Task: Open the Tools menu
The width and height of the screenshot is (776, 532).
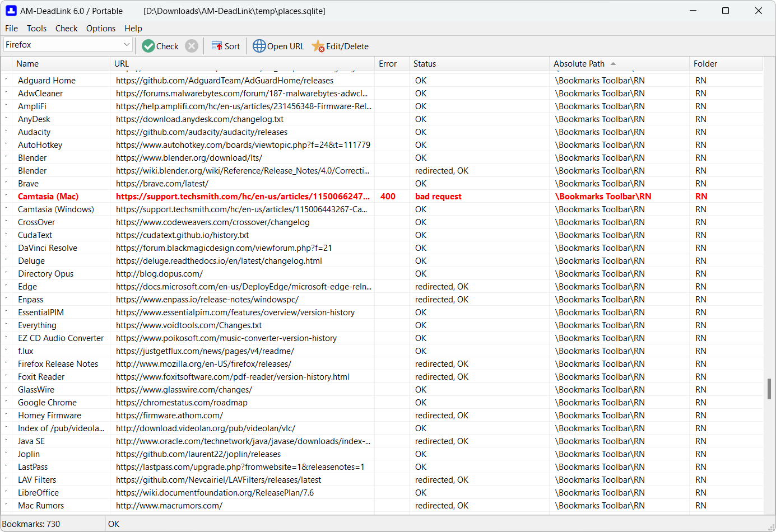Action: click(36, 28)
